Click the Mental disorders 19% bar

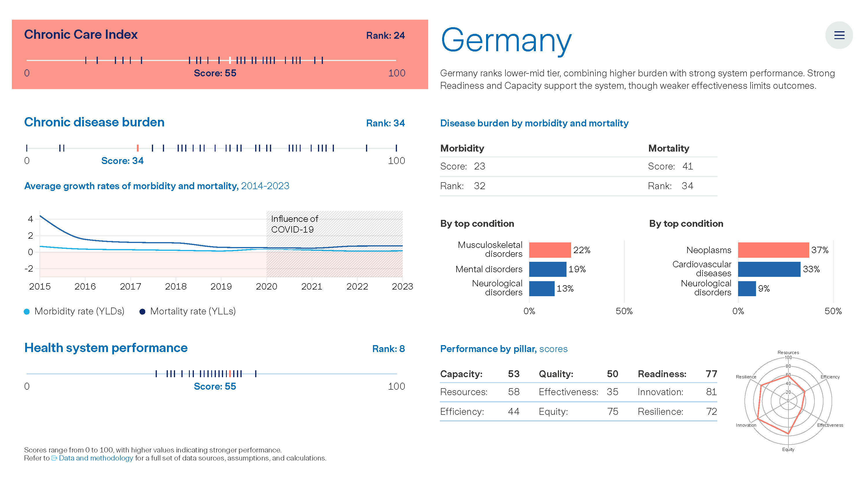(547, 269)
